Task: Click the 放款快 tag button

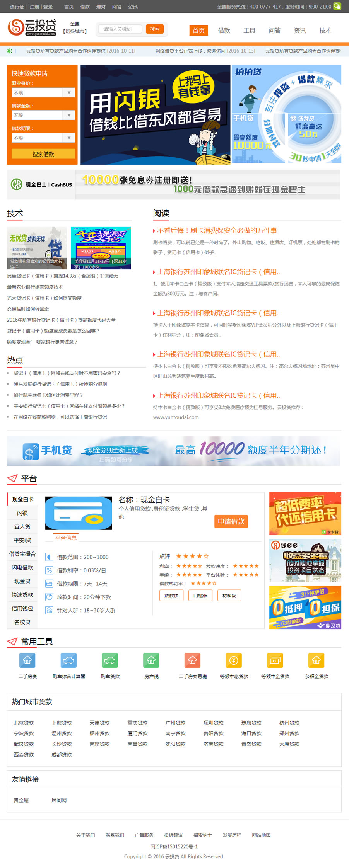Action: click(171, 596)
